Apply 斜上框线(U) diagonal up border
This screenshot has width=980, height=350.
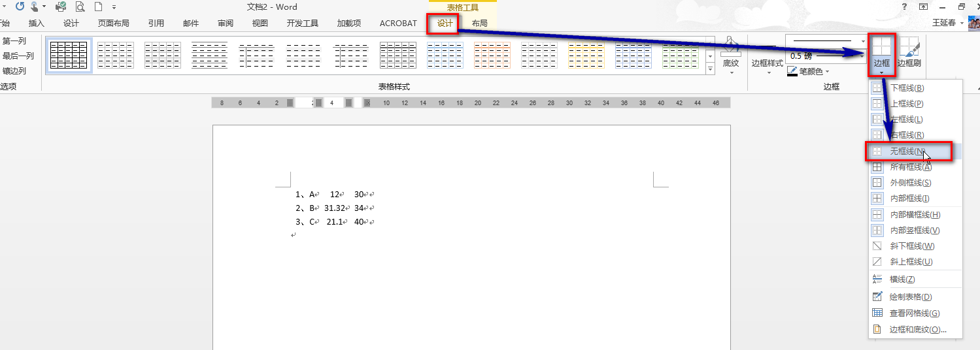(915, 261)
